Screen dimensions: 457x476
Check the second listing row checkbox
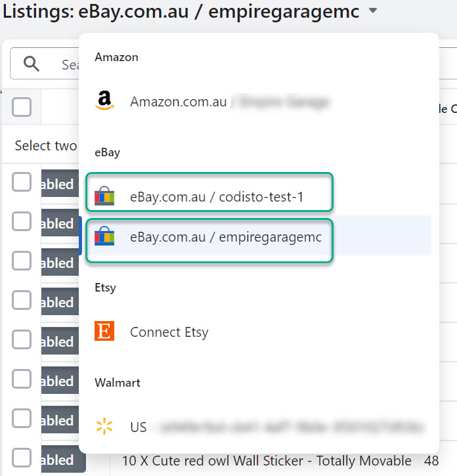(22, 221)
